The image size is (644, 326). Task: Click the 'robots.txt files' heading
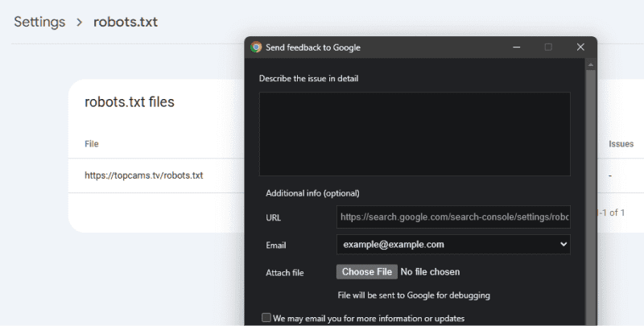(130, 101)
